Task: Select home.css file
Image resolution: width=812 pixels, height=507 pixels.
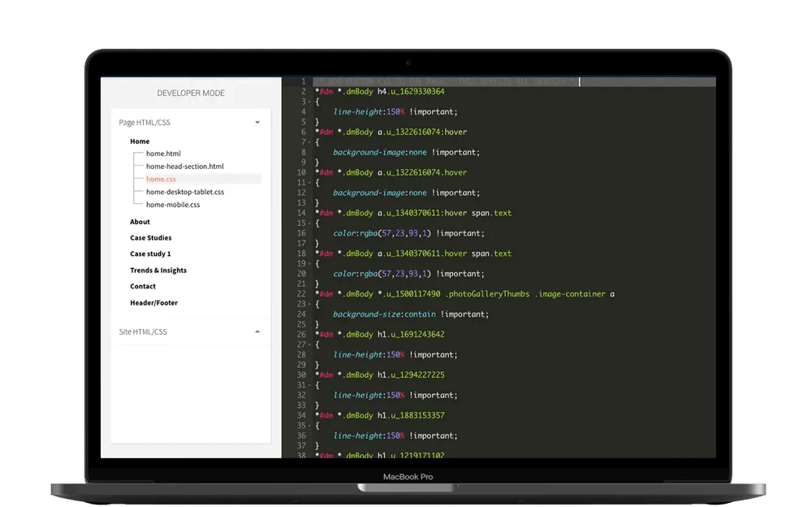Action: [161, 179]
